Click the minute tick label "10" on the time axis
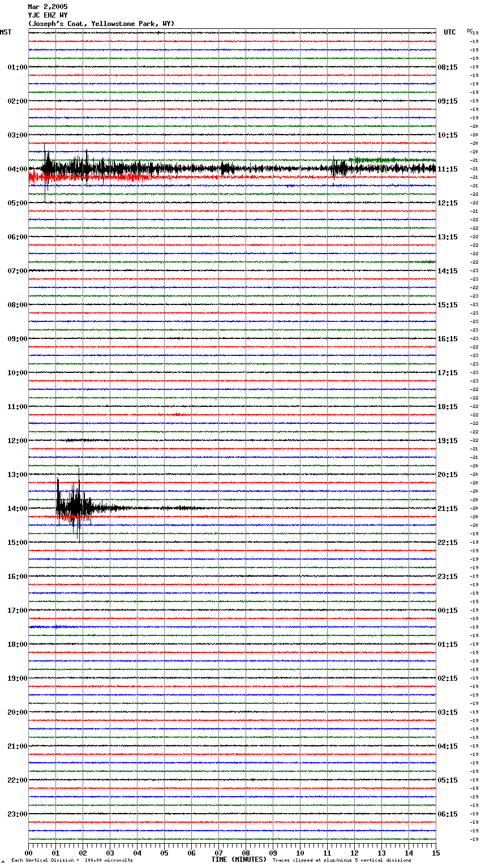Viewport: 481px width, 868px height. 300,852
